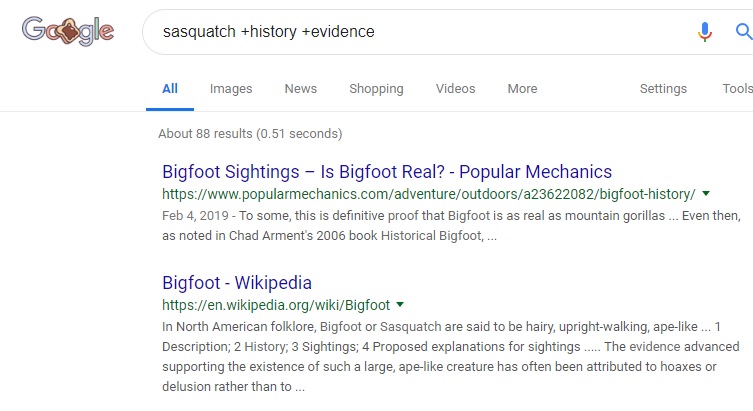
Task: Click the green popularmechanics.com URL
Action: [x=428, y=194]
